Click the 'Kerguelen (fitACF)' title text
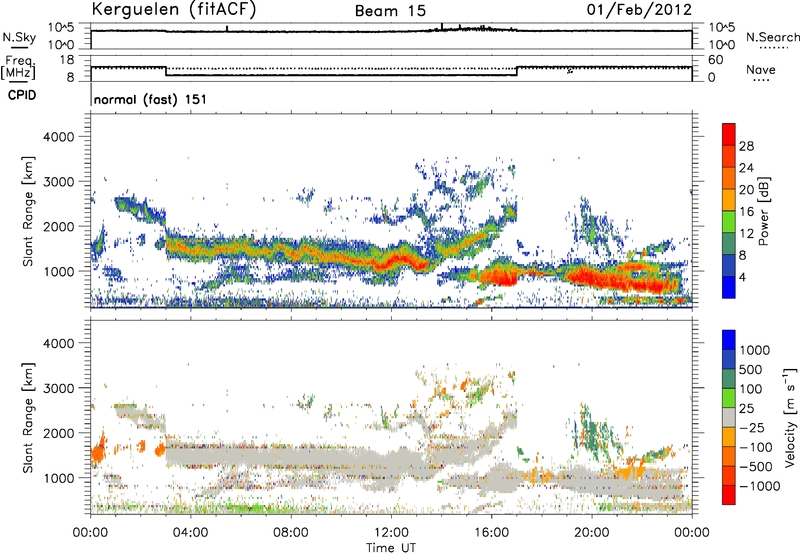 [173, 10]
